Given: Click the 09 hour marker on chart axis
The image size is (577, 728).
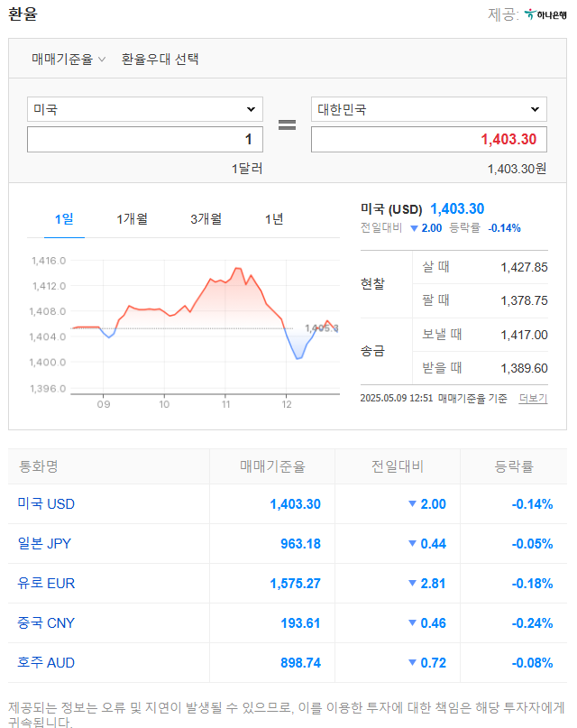Looking at the screenshot, I should [x=104, y=404].
